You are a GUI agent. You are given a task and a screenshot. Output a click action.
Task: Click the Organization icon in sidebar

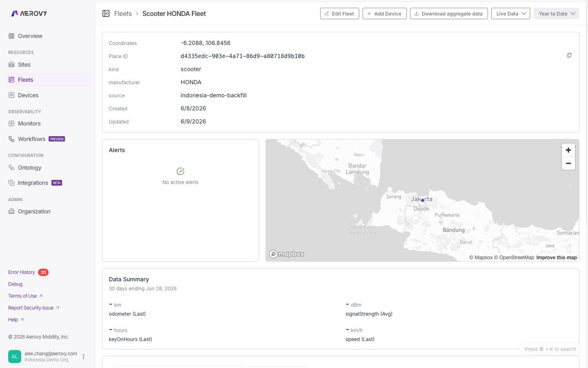coord(11,211)
